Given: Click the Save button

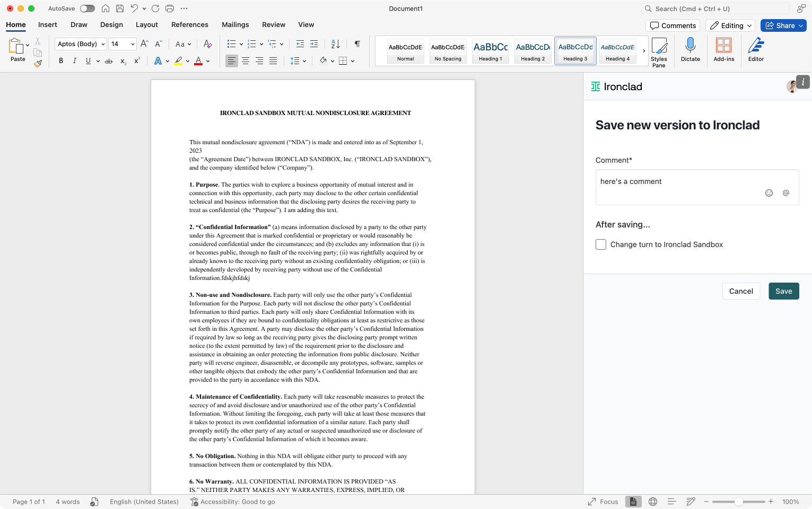Looking at the screenshot, I should click(784, 291).
